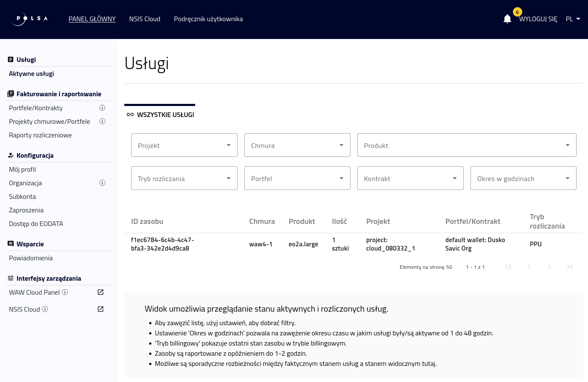
Task: Go to Raporty rozliczeniowe
Action: [40, 135]
